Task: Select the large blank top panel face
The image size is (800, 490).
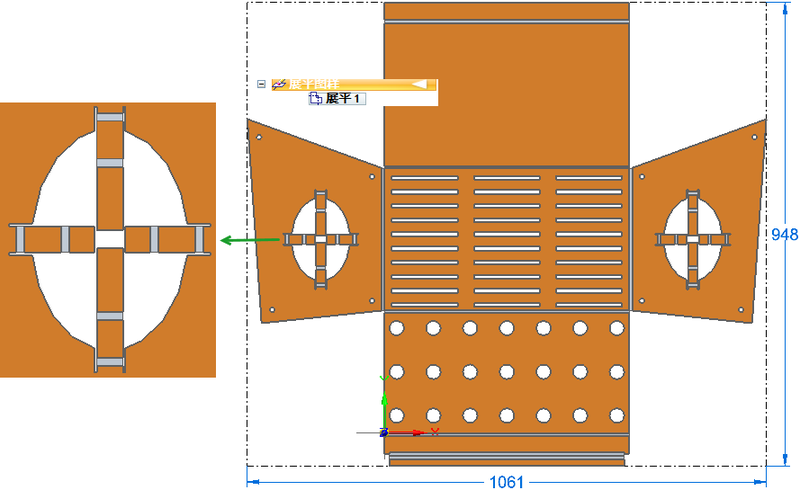Action: (x=506, y=90)
